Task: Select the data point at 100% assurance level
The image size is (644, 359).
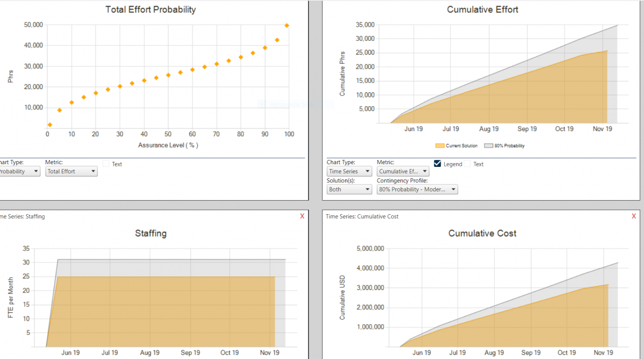Action: coord(287,25)
